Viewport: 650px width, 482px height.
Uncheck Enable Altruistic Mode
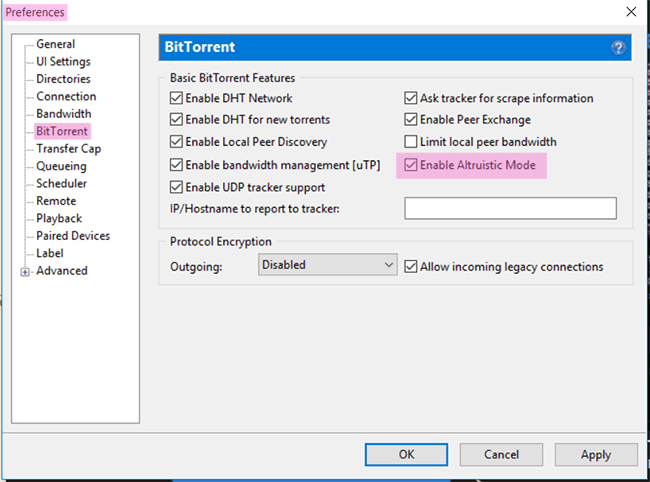click(410, 165)
